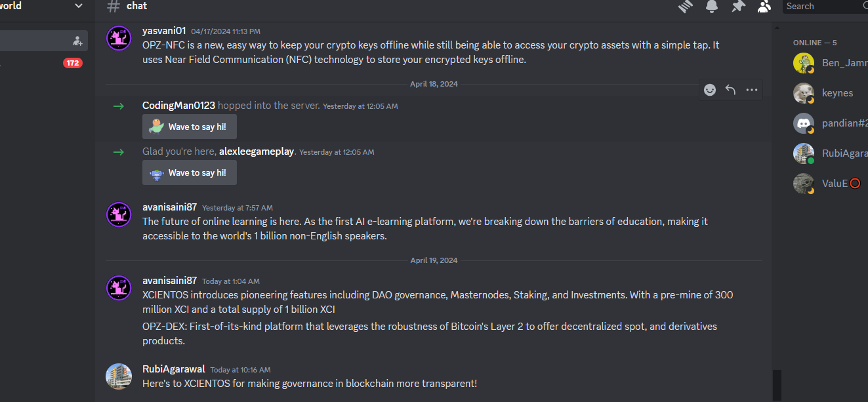
Task: Wave to say hi to CodingMan0123
Action: [189, 127]
